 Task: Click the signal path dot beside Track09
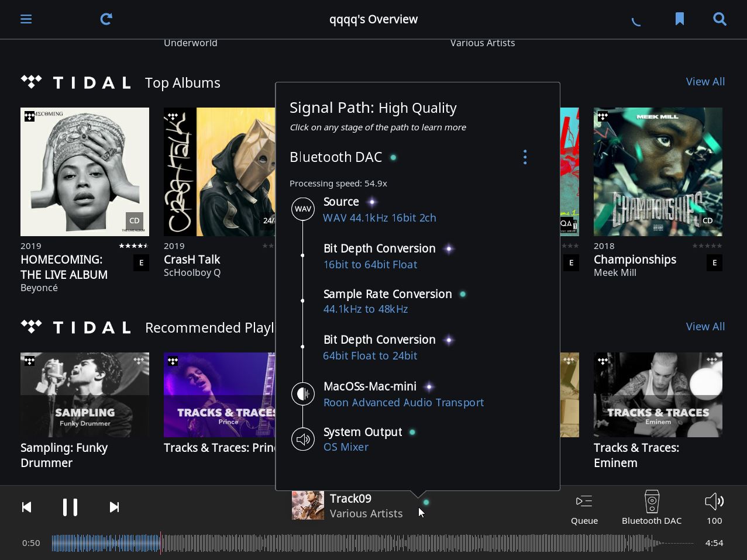tap(426, 502)
